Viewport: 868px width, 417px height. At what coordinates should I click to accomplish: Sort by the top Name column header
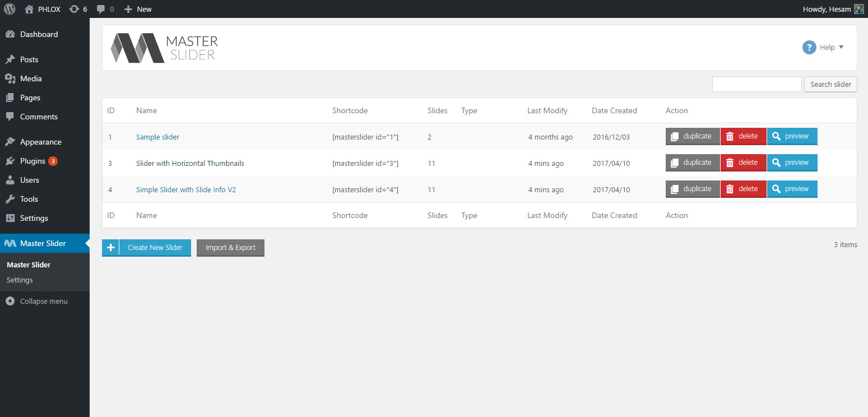pos(147,110)
